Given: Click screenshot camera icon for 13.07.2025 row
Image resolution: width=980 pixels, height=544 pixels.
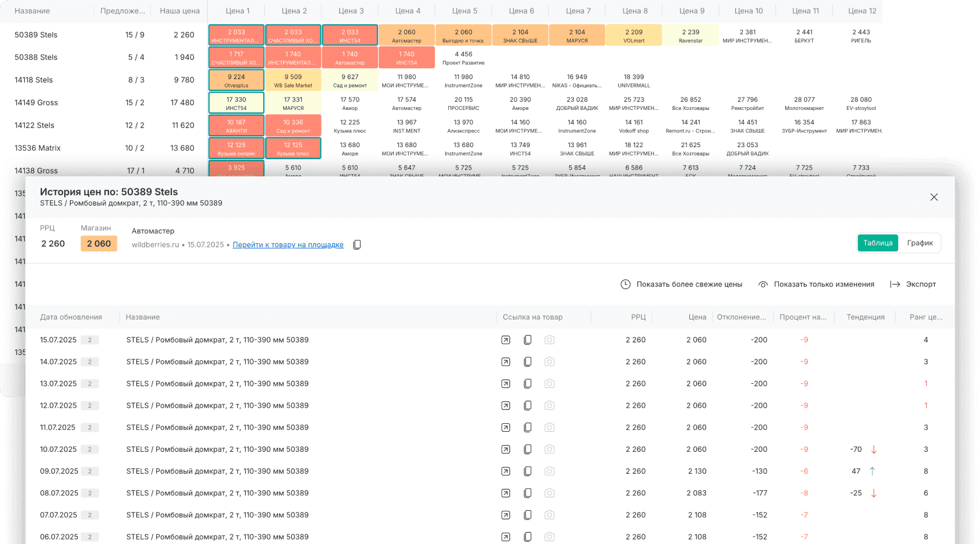Looking at the screenshot, I should coord(549,384).
